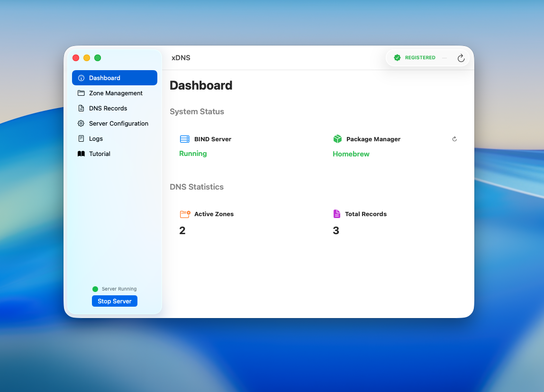Click the purple Total Records file icon
The image size is (544, 392).
337,214
